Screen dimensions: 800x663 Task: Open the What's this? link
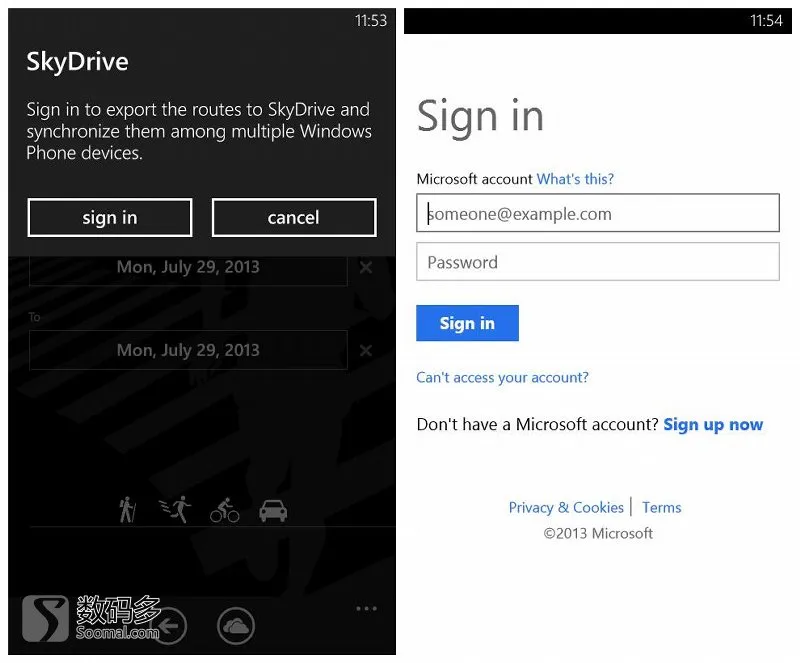pos(575,179)
